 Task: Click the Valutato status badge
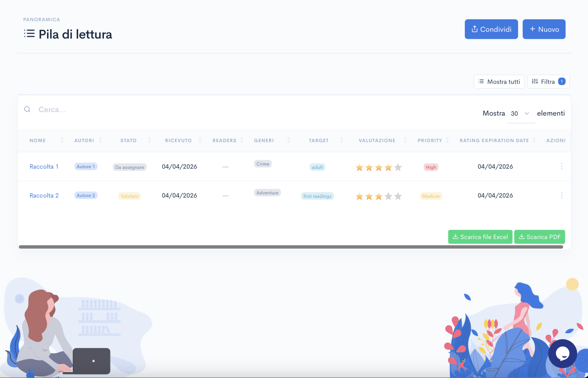pos(129,196)
